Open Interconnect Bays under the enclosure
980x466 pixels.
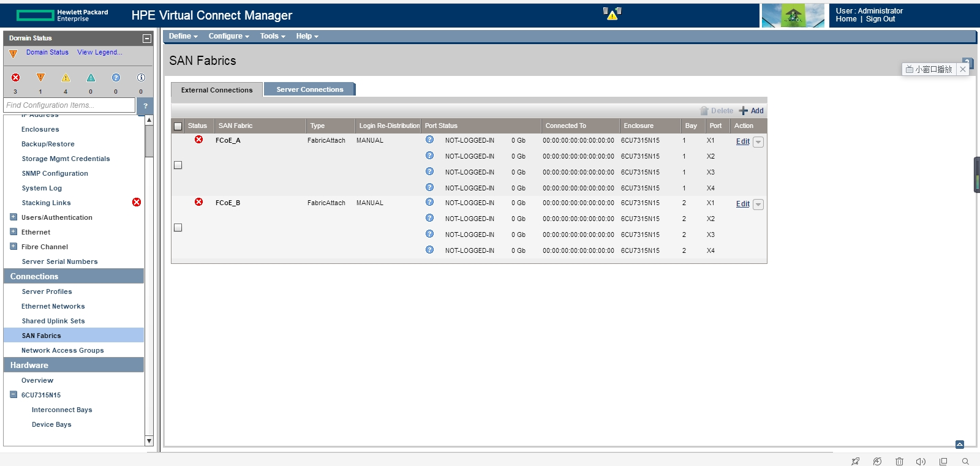pos(62,410)
